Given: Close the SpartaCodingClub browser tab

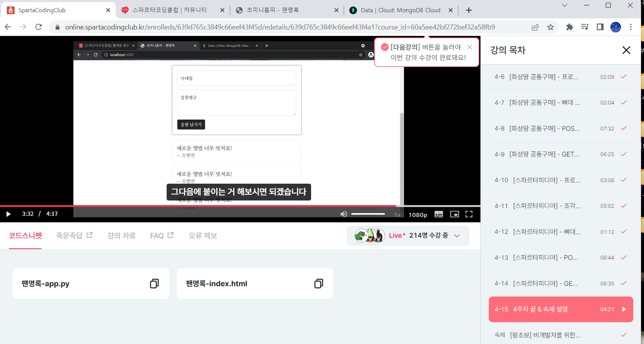Looking at the screenshot, I should (x=108, y=10).
